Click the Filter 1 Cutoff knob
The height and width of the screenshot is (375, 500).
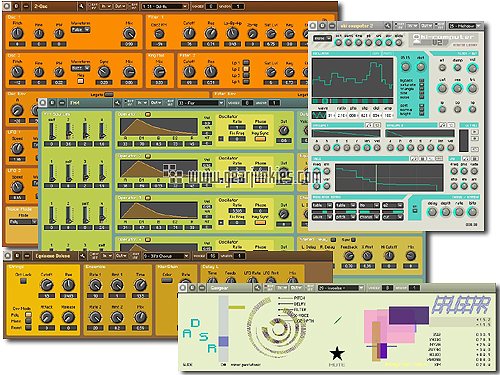pyautogui.click(x=189, y=33)
